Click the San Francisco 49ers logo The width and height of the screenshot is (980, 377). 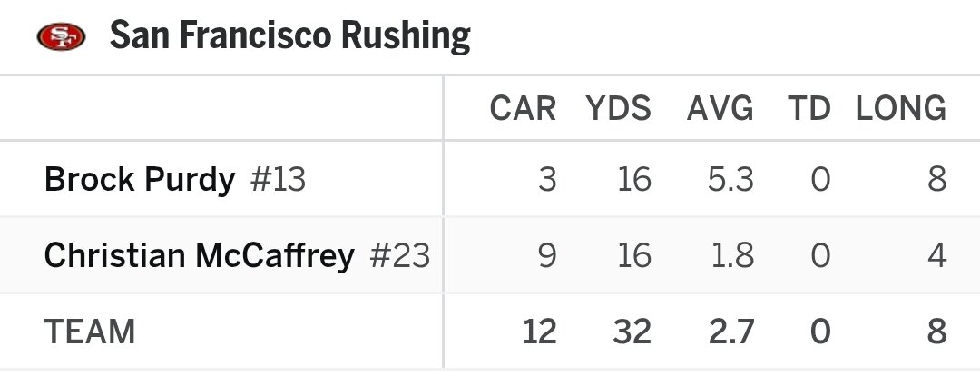pos(61,37)
